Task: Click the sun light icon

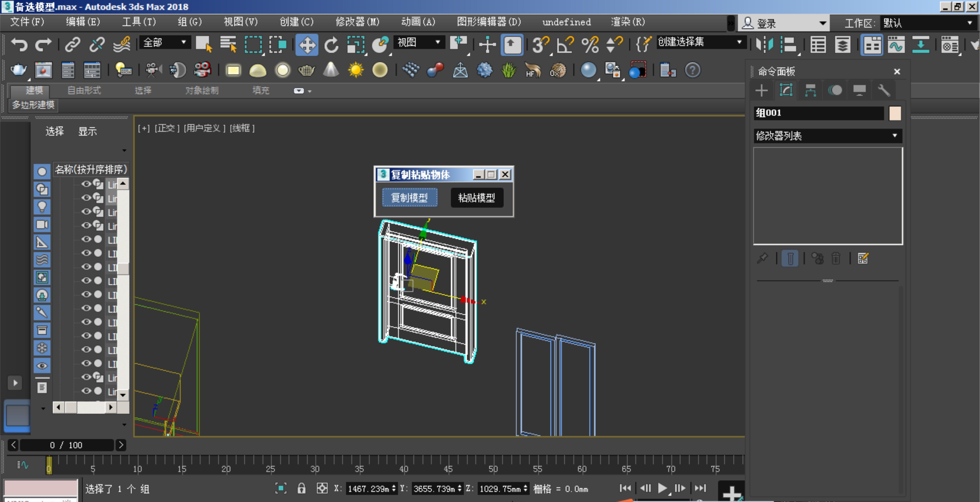Action: pos(356,70)
